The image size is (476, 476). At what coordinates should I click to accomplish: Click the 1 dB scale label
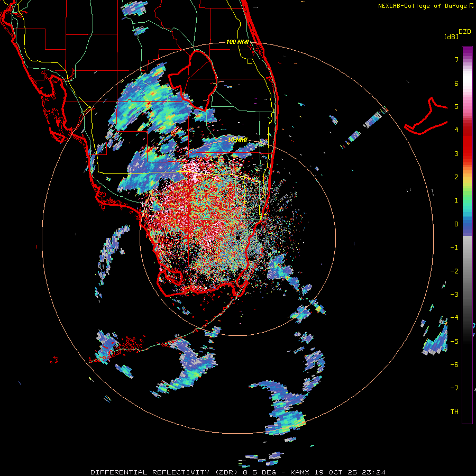(456, 200)
